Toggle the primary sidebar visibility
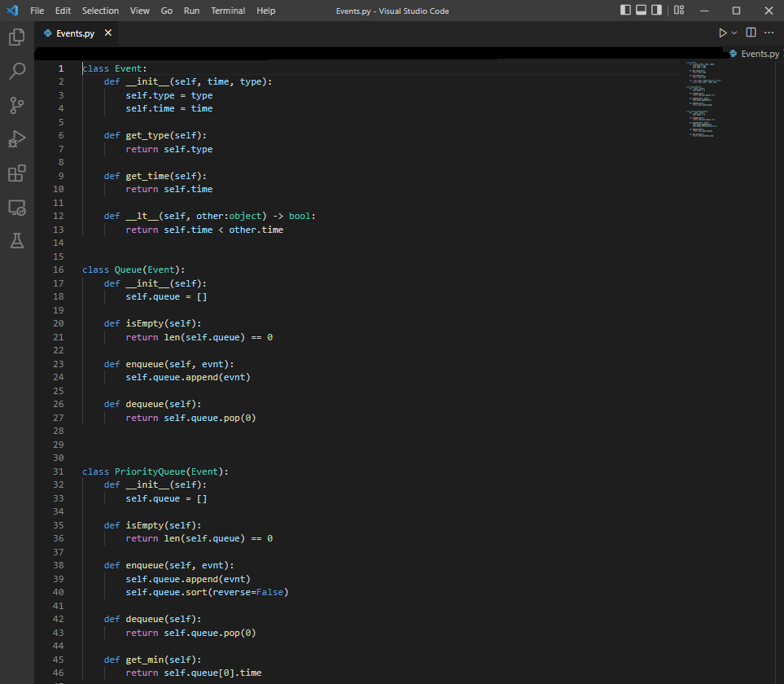The image size is (784, 684). (x=624, y=10)
